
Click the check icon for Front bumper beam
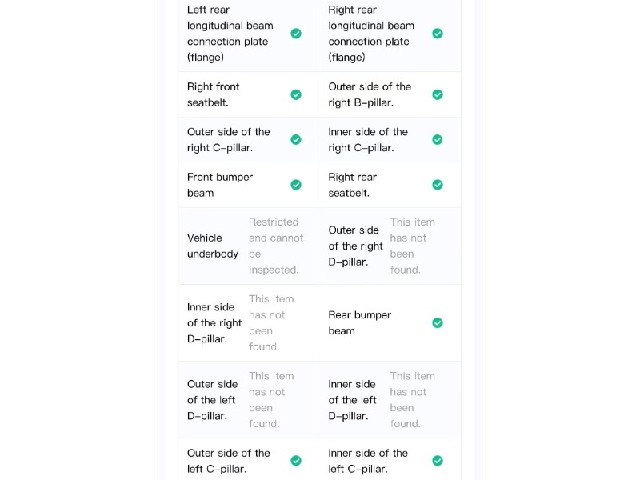pos(296,185)
